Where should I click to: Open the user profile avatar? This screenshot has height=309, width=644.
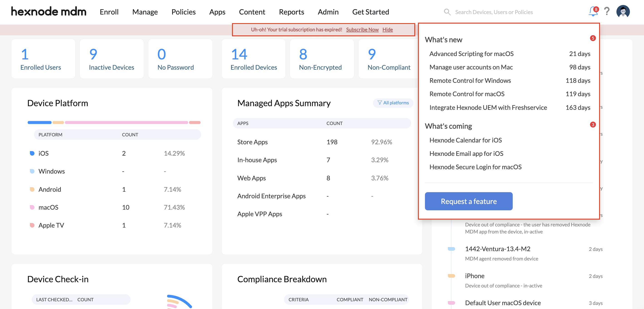tap(623, 12)
